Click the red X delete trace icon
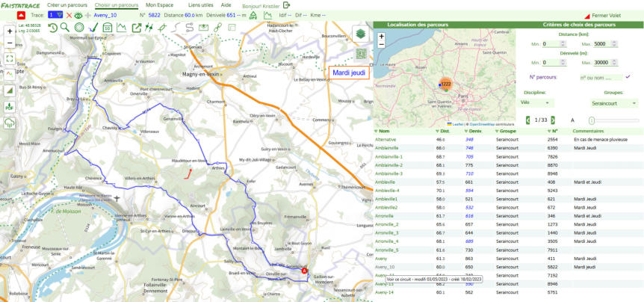 (69, 15)
